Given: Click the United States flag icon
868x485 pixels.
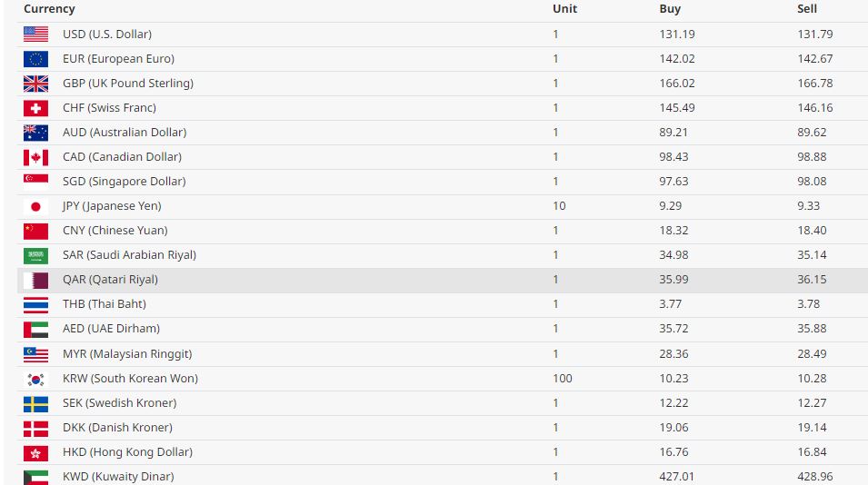Looking at the screenshot, I should [x=35, y=35].
